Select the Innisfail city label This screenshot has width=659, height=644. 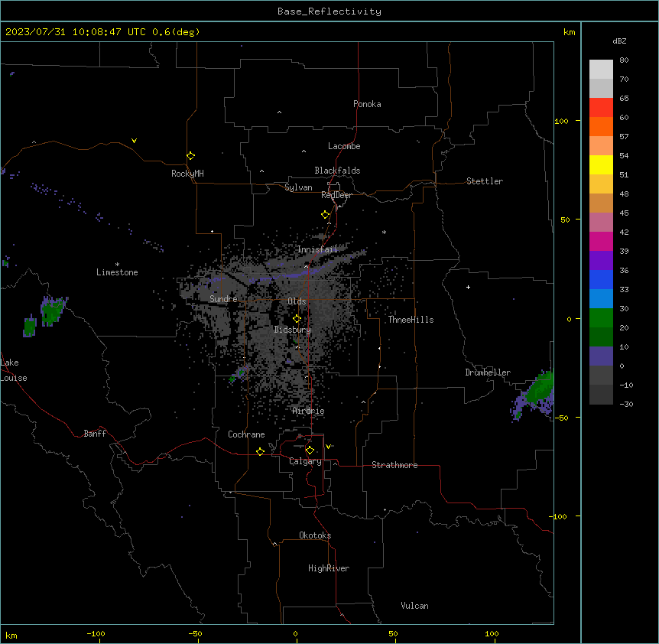(318, 249)
